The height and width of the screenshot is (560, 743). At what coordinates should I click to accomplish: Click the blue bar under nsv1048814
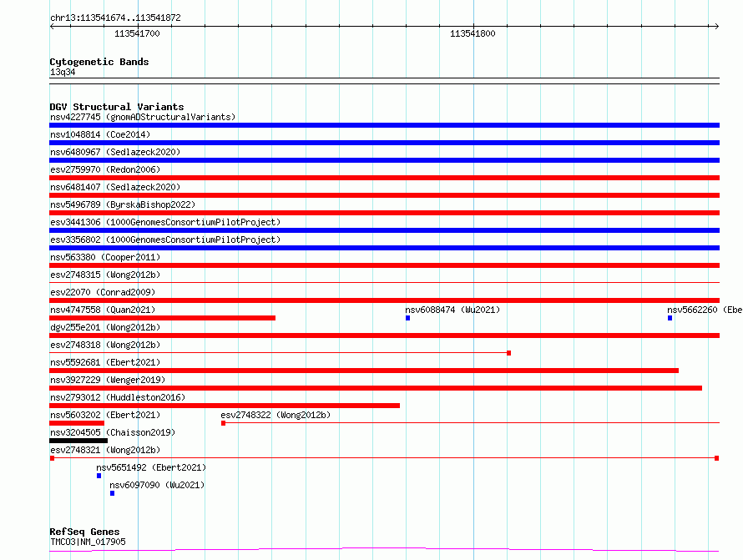click(x=384, y=143)
